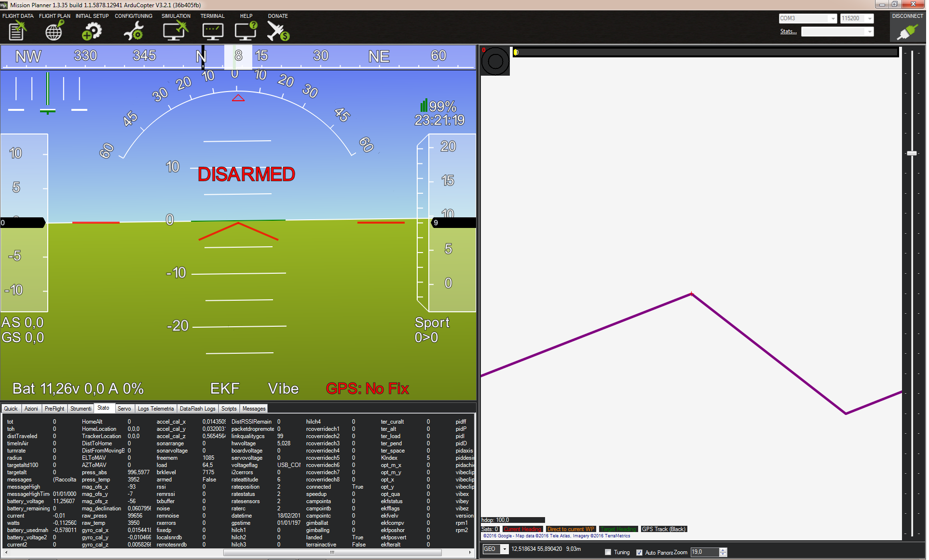Click the Vibe status label on the HUD

(284, 388)
